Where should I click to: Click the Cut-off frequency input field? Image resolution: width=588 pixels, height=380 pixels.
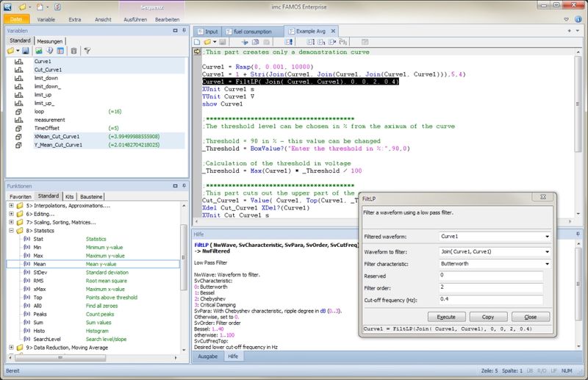491,300
